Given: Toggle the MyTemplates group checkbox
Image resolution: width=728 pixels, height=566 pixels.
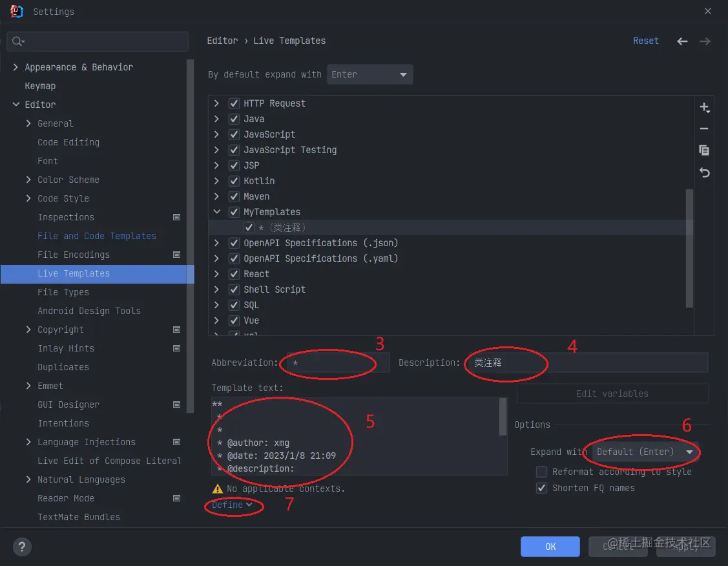Looking at the screenshot, I should coord(234,212).
